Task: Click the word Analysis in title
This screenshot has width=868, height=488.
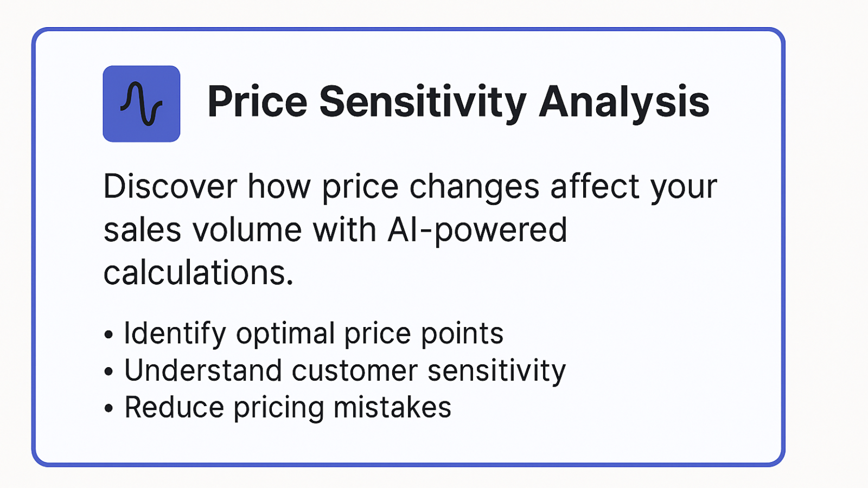Action: click(x=624, y=102)
